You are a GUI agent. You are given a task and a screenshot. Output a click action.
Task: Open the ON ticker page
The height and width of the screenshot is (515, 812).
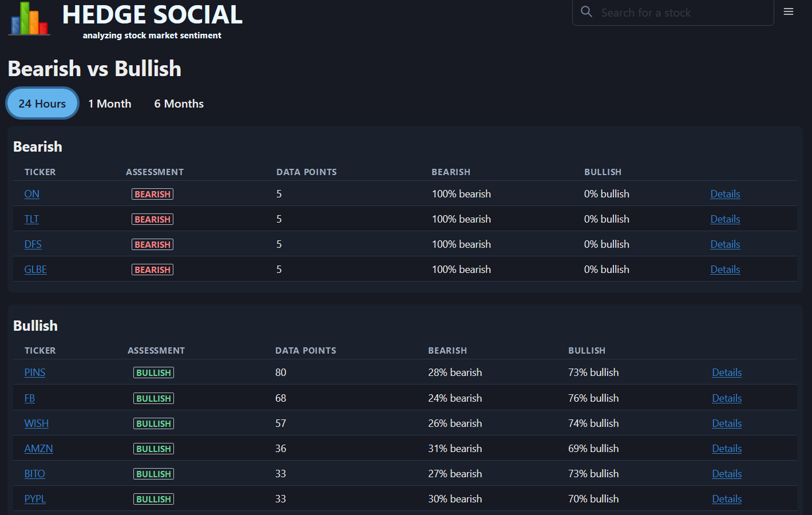point(31,193)
